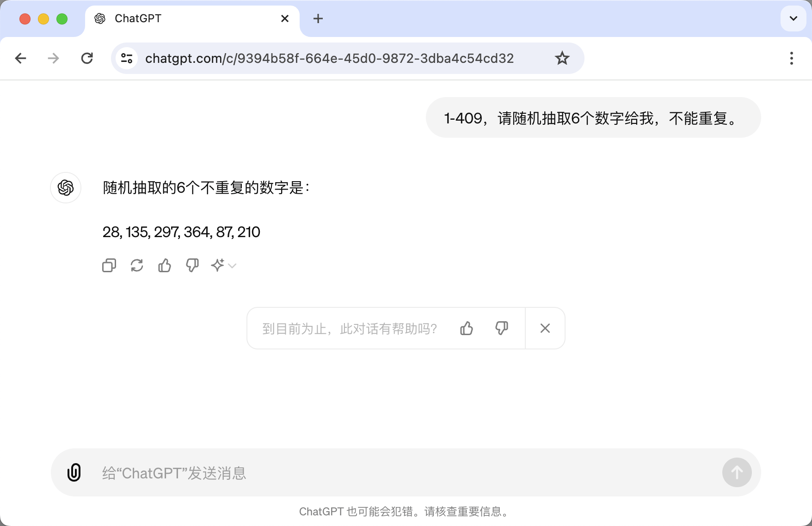Dismiss the conversation feedback prompt
The height and width of the screenshot is (526, 812).
[545, 328]
